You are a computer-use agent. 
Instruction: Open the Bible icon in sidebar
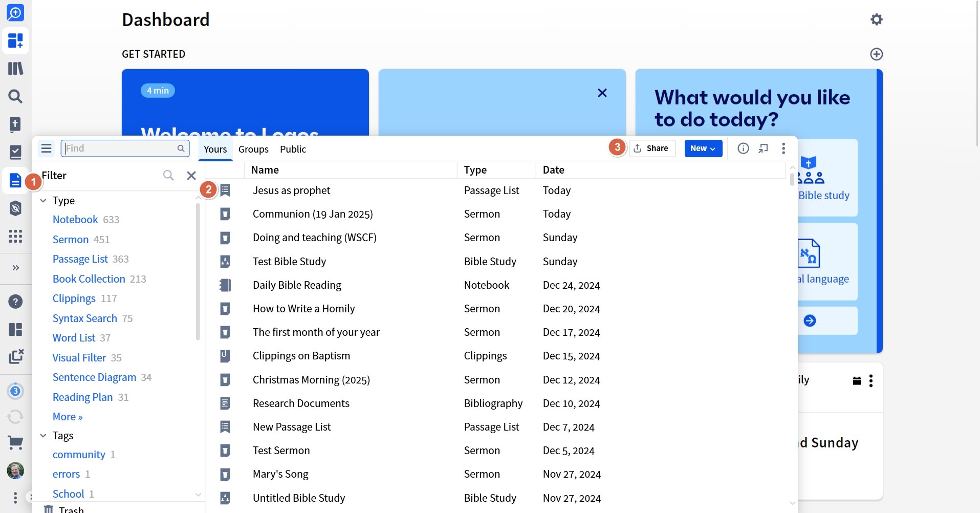pos(15,124)
